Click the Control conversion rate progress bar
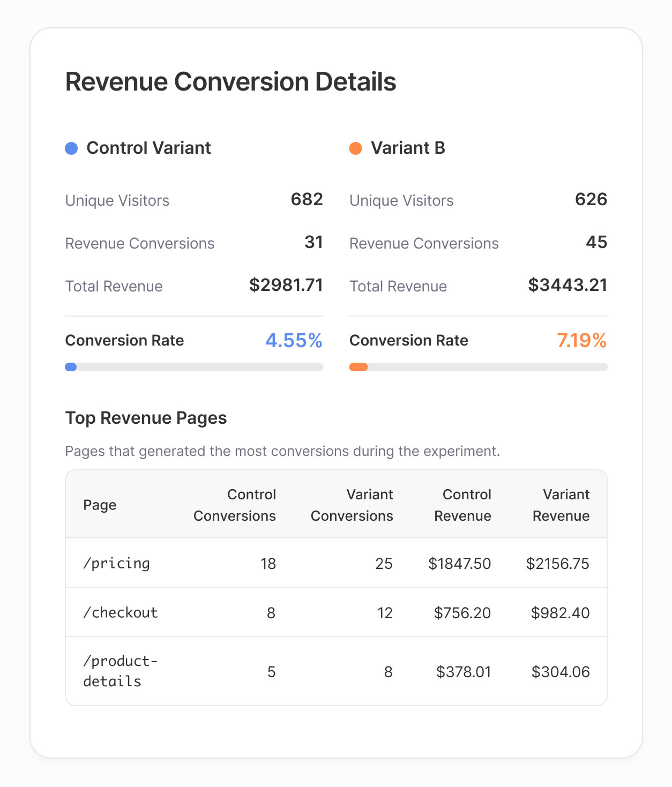The width and height of the screenshot is (672, 787). (194, 367)
